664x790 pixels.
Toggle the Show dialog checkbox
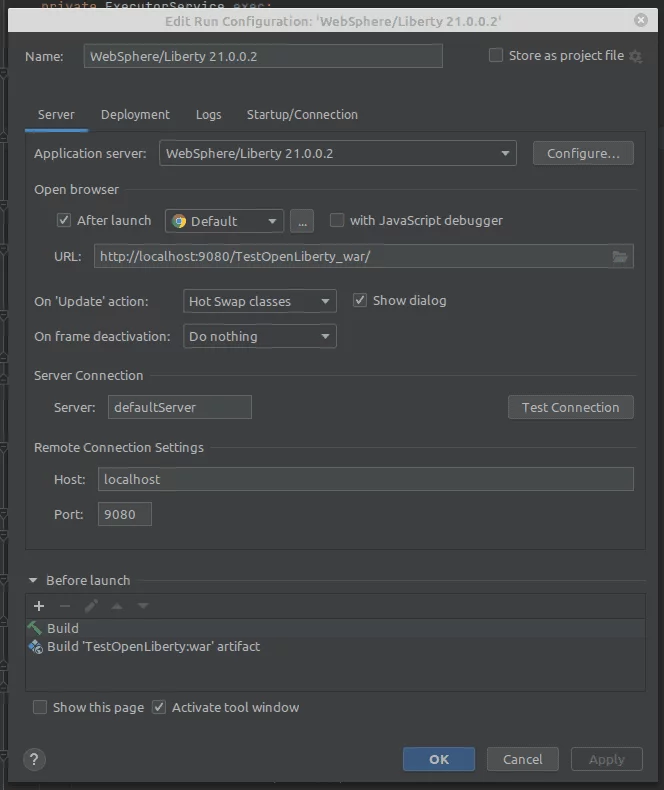click(x=360, y=301)
